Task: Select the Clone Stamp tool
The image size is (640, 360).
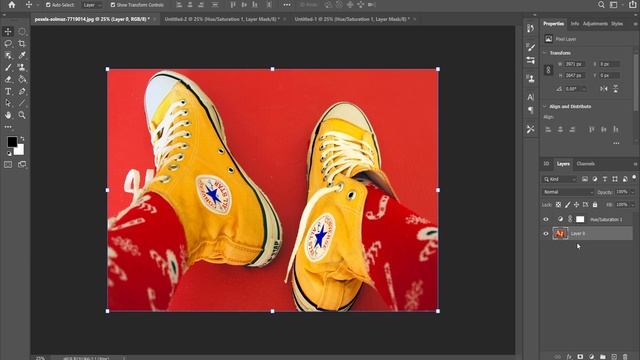Action: (22, 67)
